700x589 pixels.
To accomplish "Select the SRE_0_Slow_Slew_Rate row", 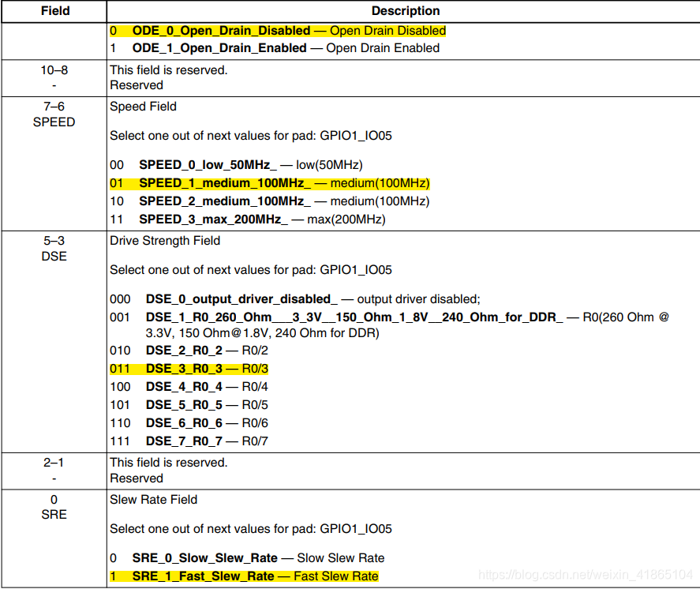I will [x=247, y=557].
